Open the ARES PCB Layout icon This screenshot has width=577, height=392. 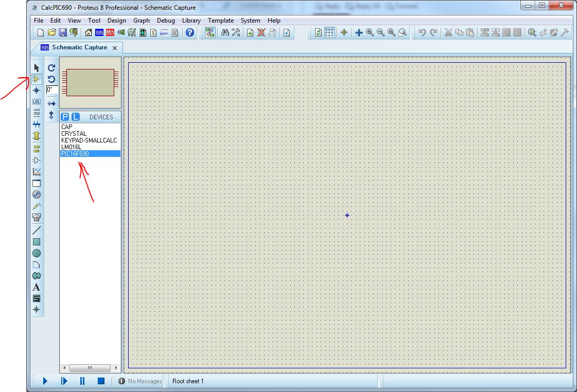[x=110, y=32]
